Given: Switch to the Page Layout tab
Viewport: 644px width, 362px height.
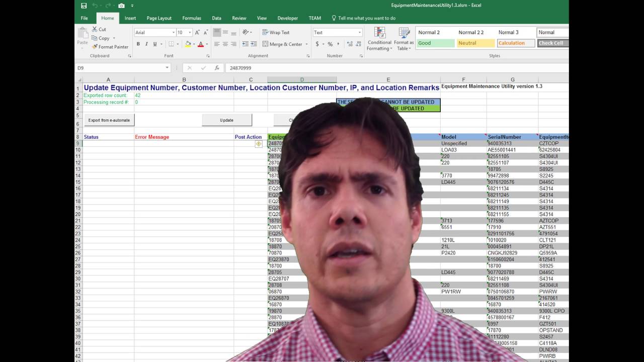Looking at the screenshot, I should pos(159,18).
